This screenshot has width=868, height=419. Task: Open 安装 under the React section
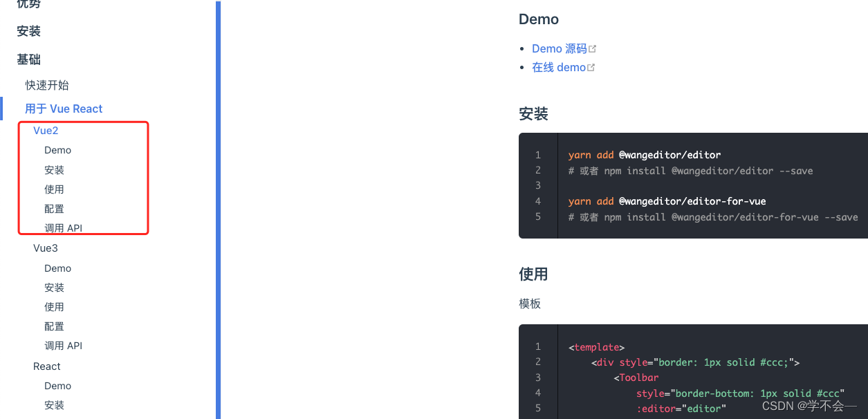click(54, 404)
